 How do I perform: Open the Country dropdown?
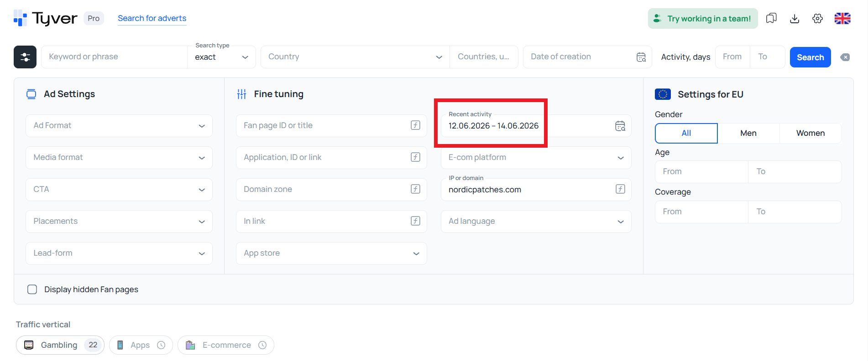[355, 57]
